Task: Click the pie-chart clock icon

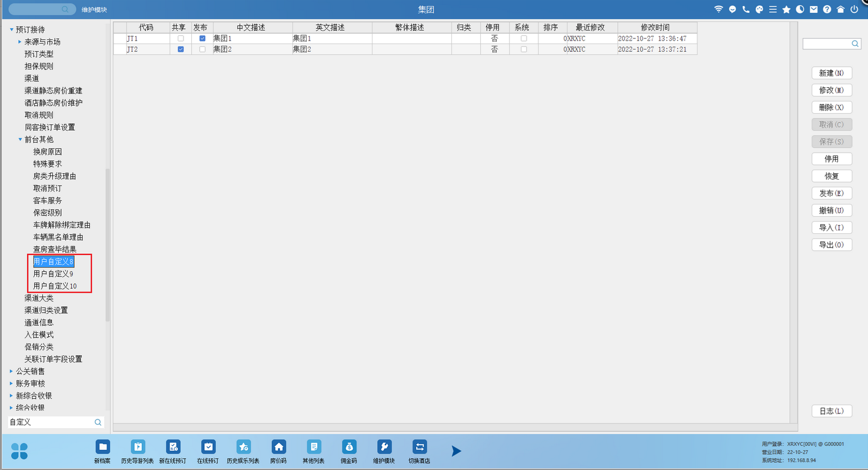Action: [x=800, y=9]
